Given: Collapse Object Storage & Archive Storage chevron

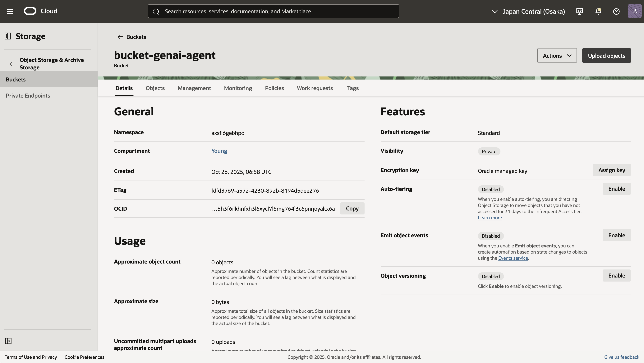Looking at the screenshot, I should coord(11,64).
